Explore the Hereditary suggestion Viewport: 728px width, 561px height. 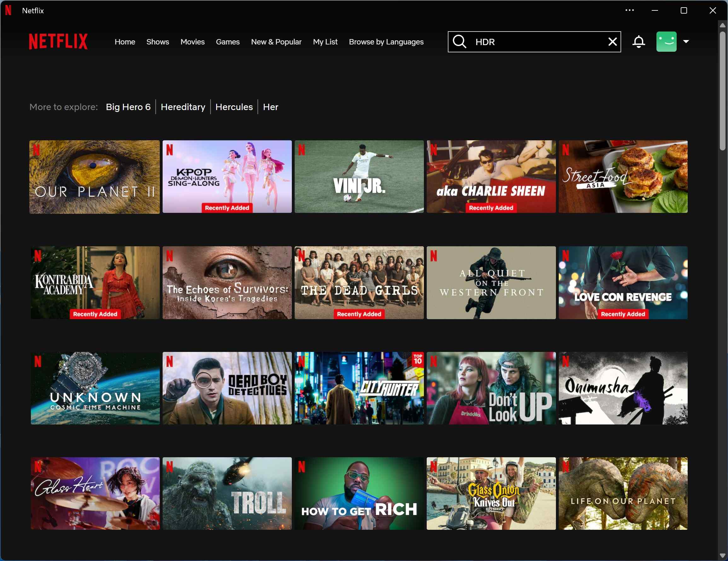click(183, 107)
